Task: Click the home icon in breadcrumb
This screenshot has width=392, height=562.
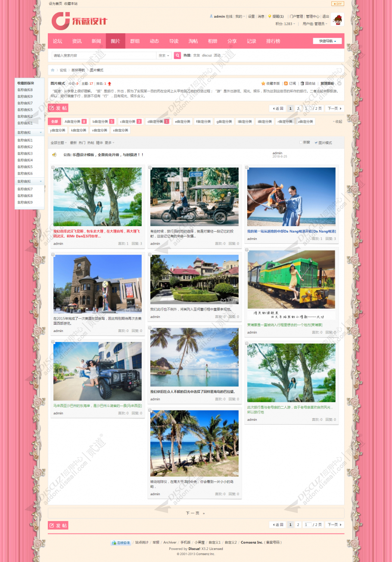Action: (53, 70)
